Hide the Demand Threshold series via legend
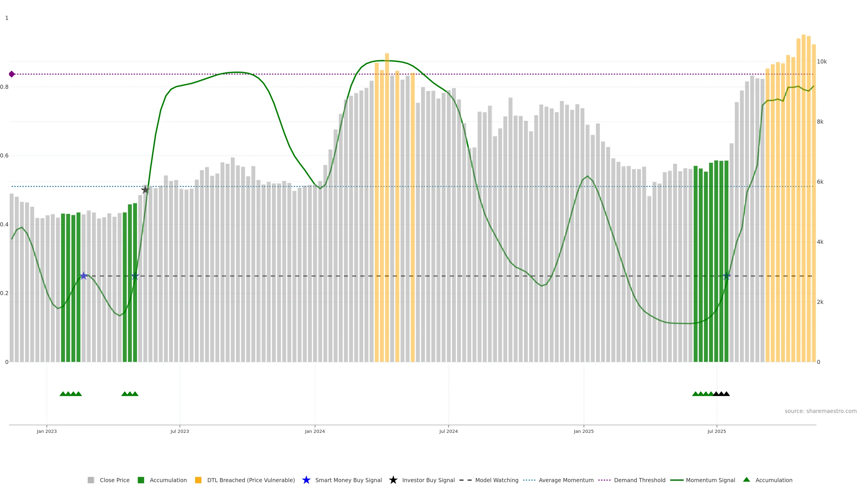Screen dimensions: 868x488 (639, 480)
